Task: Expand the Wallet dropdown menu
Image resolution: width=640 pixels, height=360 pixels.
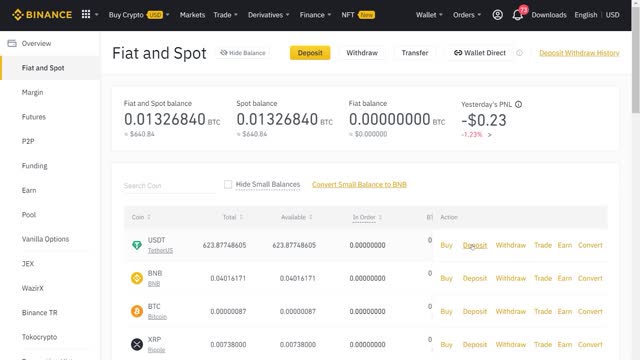Action: 429,15
